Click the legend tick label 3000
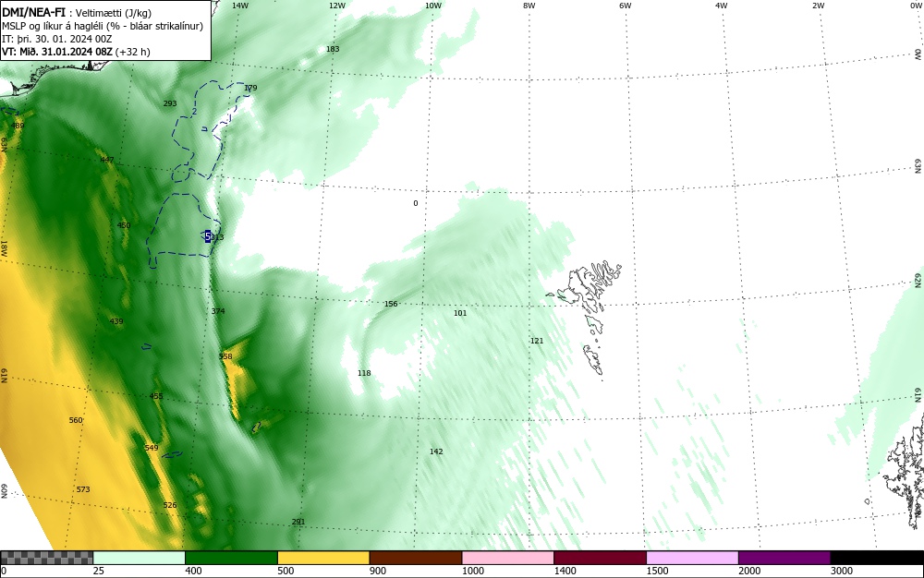Screen dimensions: 924x578 842,571
